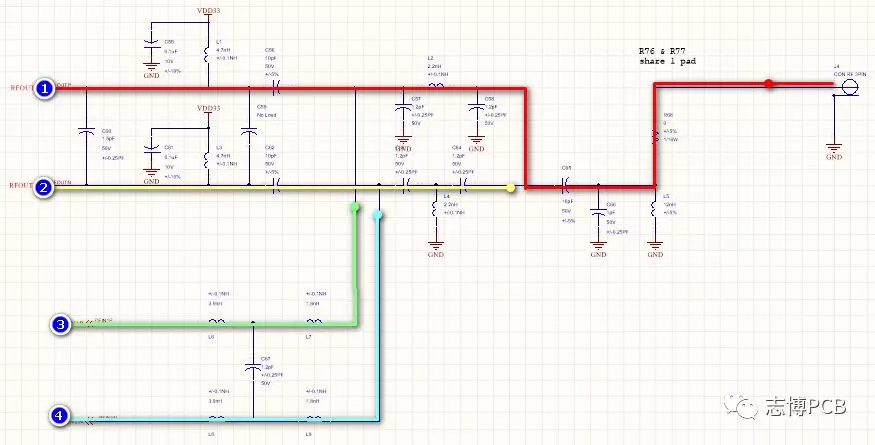The width and height of the screenshot is (875, 445).
Task: Click the green endpoint dot of trace 3
Action: (354, 207)
